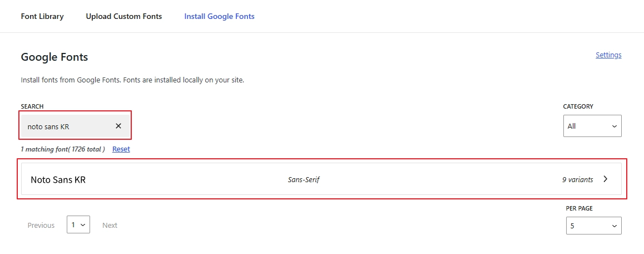
Task: Open the Category dropdown showing All
Action: pyautogui.click(x=592, y=126)
